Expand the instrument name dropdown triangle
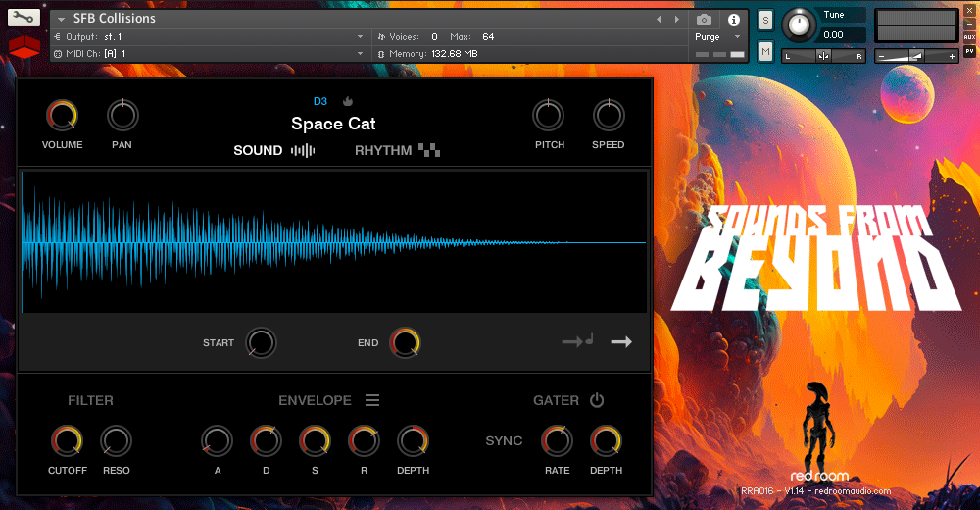 61,19
